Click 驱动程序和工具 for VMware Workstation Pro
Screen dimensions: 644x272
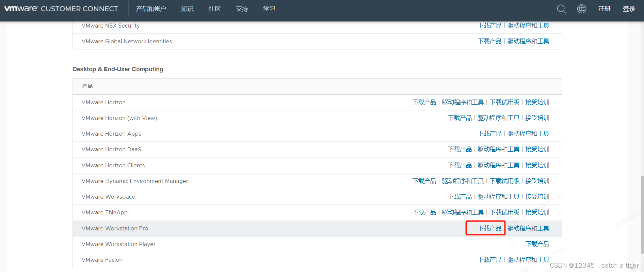[x=528, y=228]
